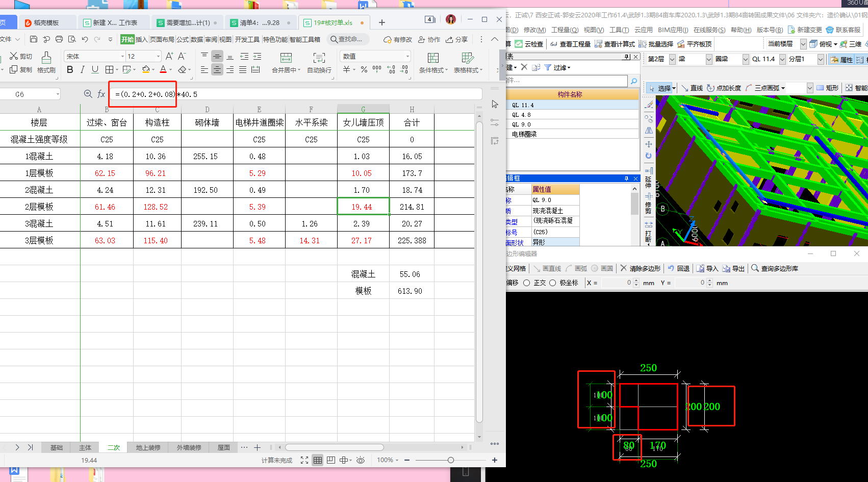Screen dimensions: 868x482
Task: Toggle eye protection mode icon in status bar
Action: click(361, 460)
